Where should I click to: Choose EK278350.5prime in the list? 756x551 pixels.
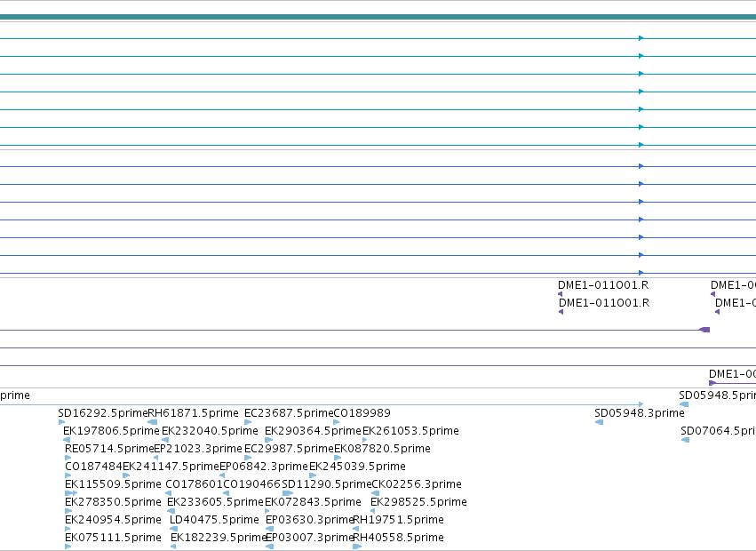point(113,502)
